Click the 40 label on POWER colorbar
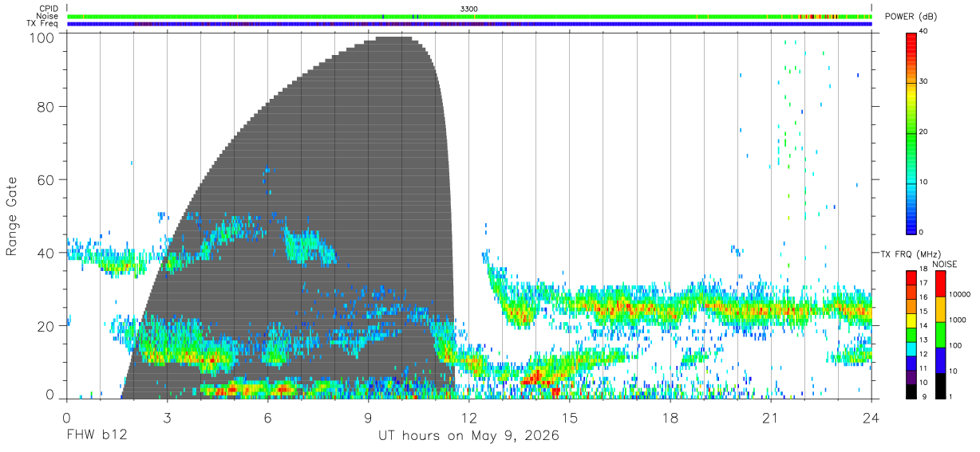 (x=924, y=31)
